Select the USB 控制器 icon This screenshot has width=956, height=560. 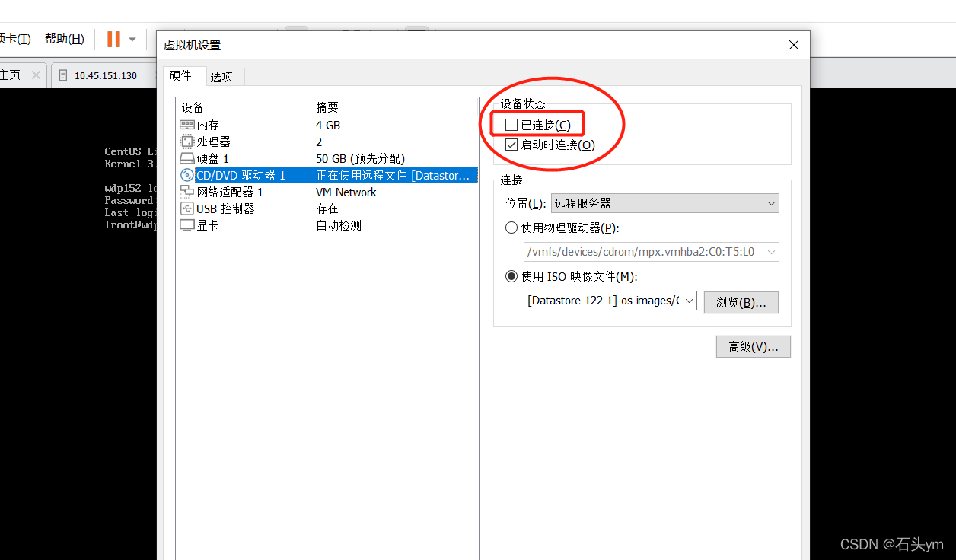(x=187, y=208)
